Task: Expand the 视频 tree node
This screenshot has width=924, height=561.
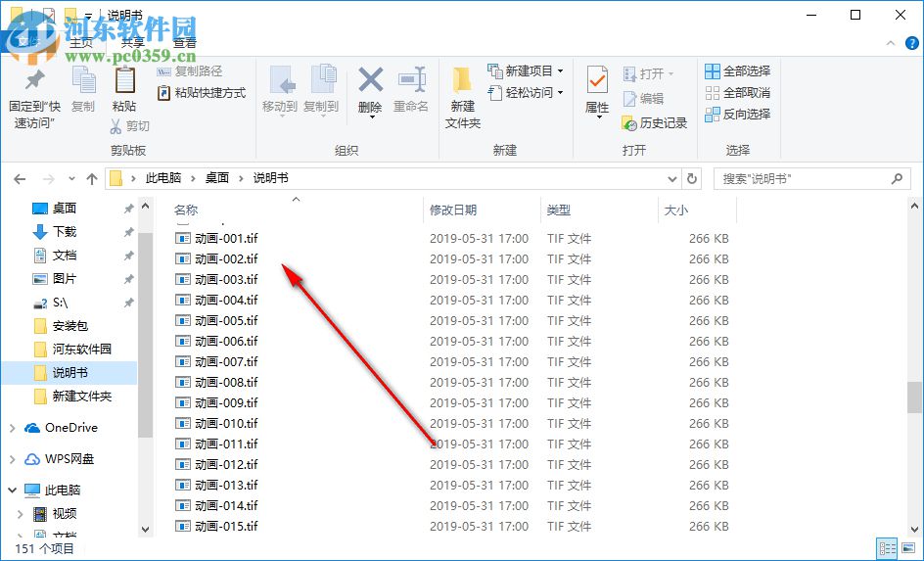Action: (x=21, y=514)
